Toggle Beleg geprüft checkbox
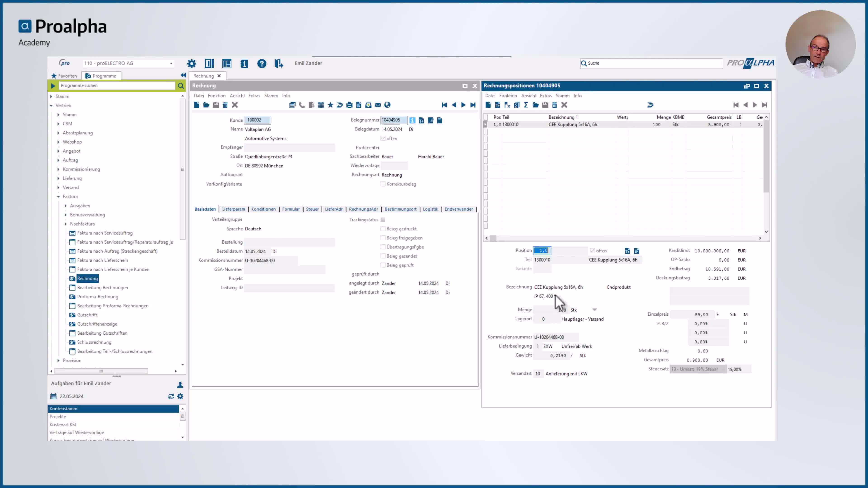Viewport: 868px width, 488px height. pos(383,265)
